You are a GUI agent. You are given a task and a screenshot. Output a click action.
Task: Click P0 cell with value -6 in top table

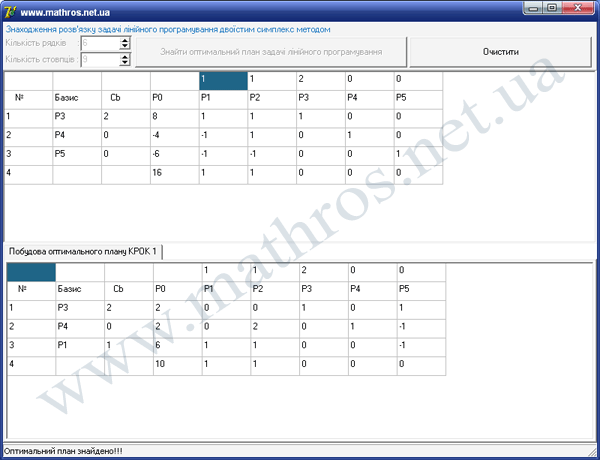click(x=174, y=156)
